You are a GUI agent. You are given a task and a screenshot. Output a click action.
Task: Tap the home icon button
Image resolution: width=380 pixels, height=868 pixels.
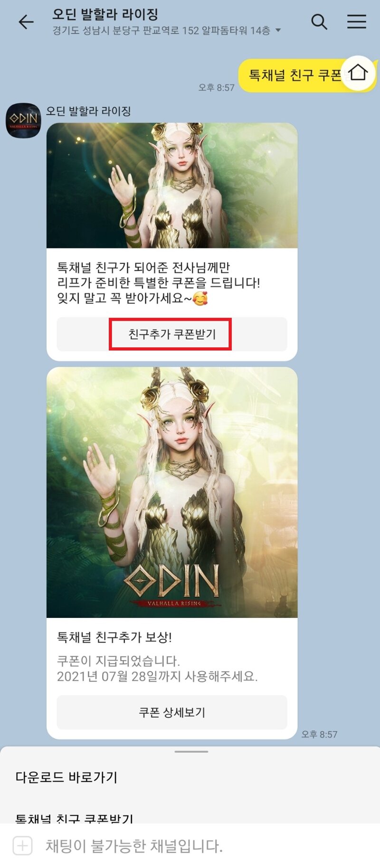[x=358, y=73]
